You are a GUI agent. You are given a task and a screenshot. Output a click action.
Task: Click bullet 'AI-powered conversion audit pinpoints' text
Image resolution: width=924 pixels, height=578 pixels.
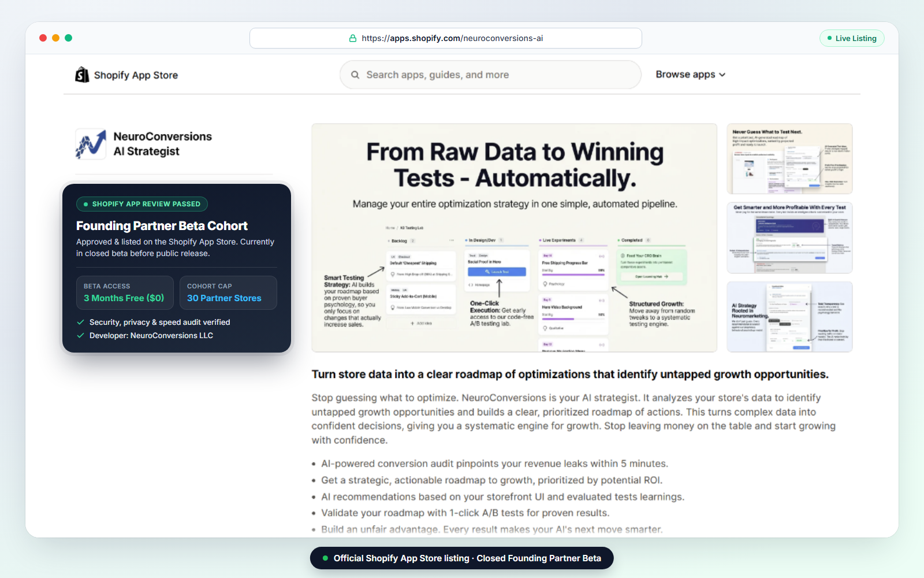click(494, 464)
